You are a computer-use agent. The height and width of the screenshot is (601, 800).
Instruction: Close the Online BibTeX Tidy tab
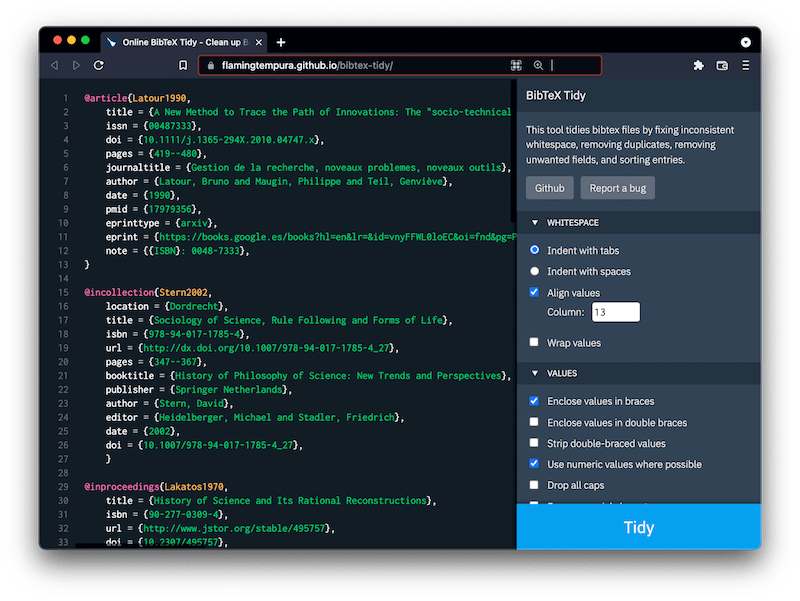[259, 42]
